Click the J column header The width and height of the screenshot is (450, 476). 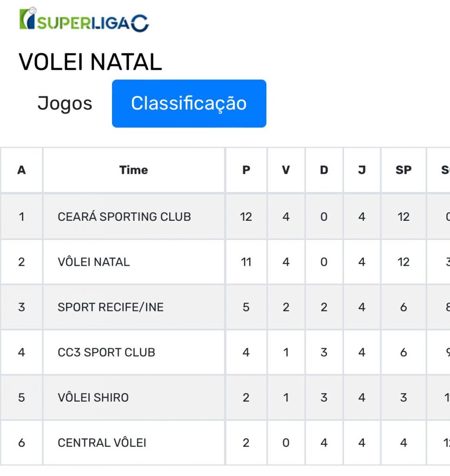click(x=362, y=170)
